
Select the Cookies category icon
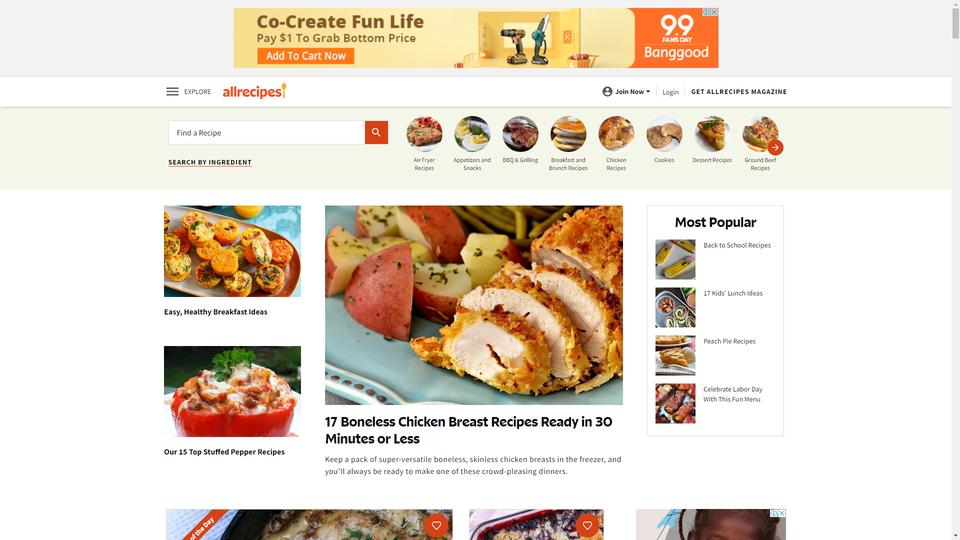pos(664,133)
